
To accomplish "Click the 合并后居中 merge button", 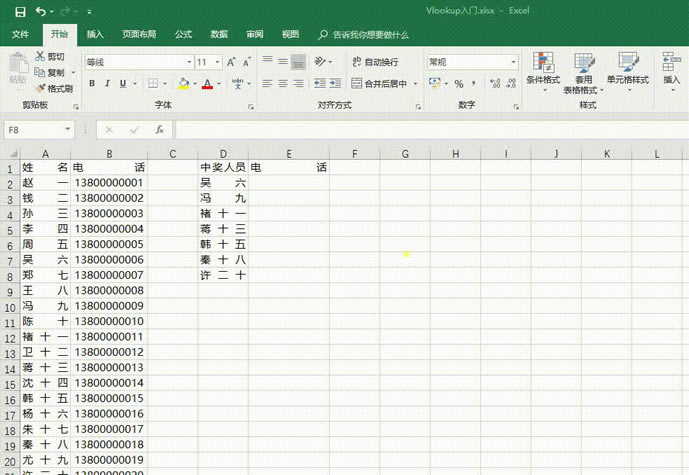I will pyautogui.click(x=380, y=83).
